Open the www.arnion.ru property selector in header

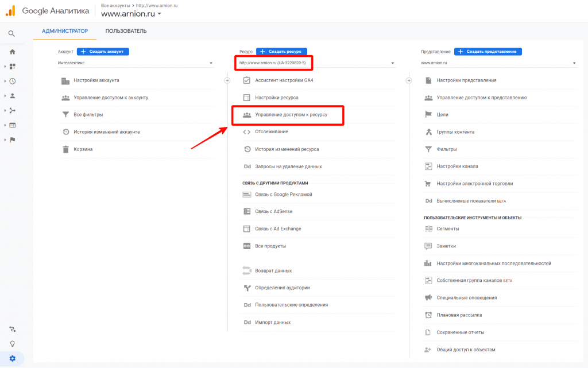[131, 14]
